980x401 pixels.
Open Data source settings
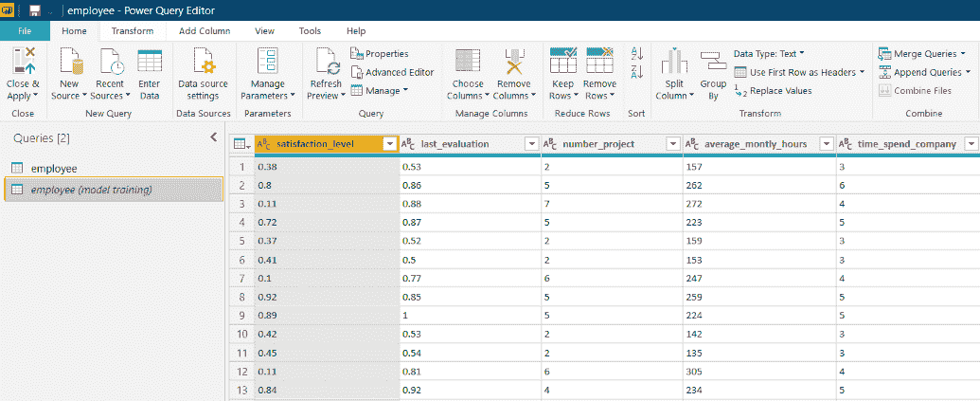point(203,63)
